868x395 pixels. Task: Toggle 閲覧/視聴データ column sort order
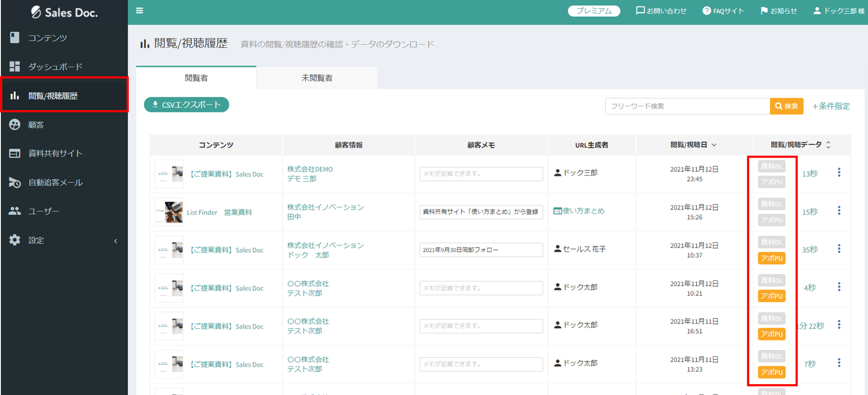pos(828,145)
